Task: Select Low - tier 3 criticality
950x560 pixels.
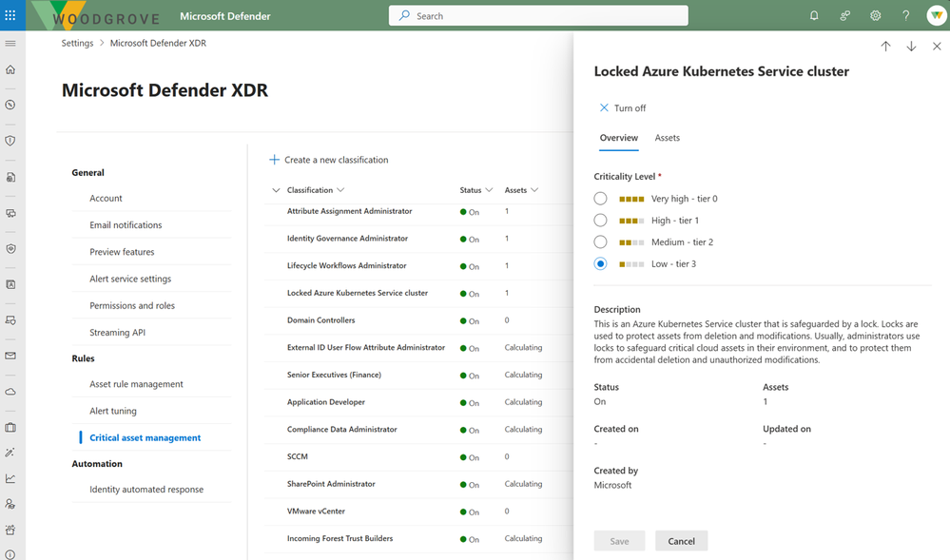Action: point(600,263)
